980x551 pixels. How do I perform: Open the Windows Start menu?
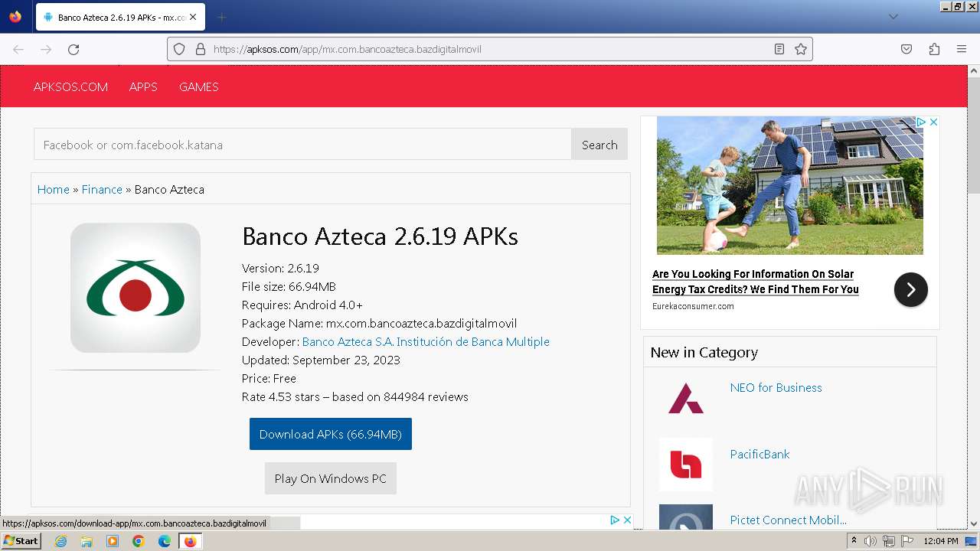(x=21, y=540)
